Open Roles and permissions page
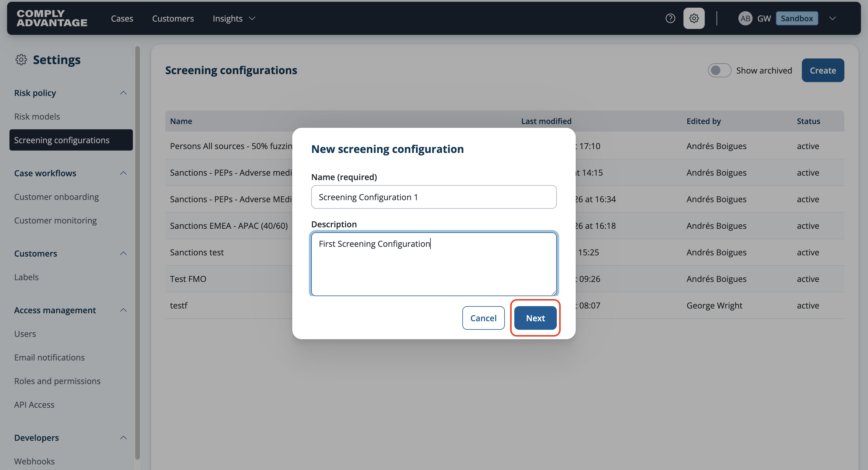This screenshot has height=470, width=868. [x=57, y=381]
